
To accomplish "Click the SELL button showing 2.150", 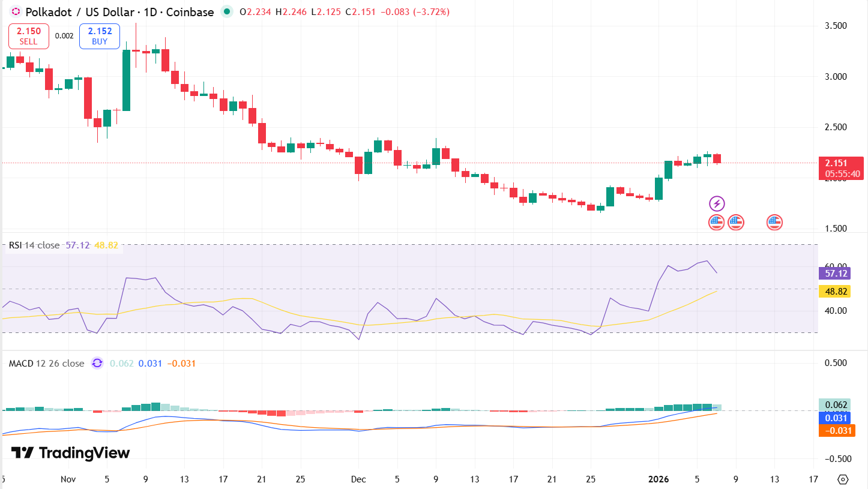I will [28, 36].
